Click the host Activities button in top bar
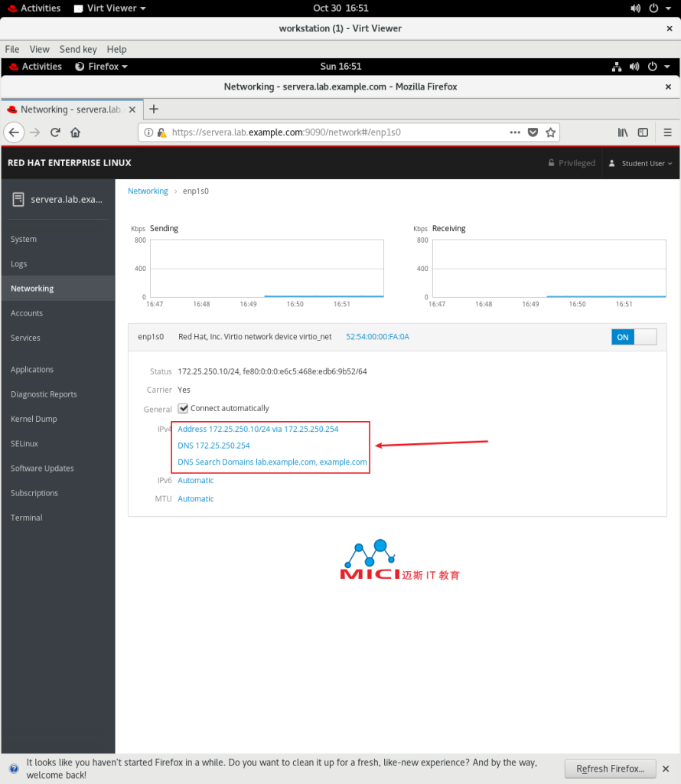 point(34,8)
